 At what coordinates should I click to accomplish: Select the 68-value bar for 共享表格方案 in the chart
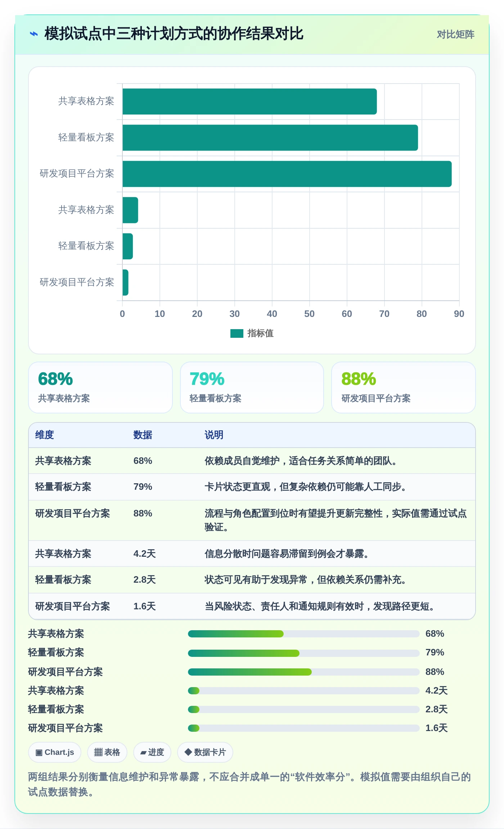249,102
